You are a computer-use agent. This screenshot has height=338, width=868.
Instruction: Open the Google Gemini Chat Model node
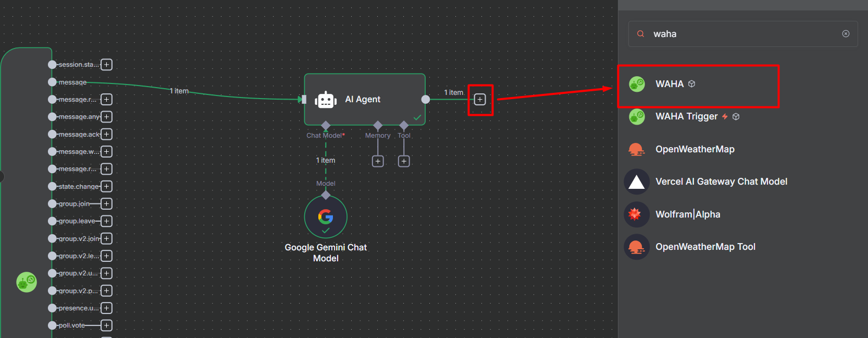[326, 216]
